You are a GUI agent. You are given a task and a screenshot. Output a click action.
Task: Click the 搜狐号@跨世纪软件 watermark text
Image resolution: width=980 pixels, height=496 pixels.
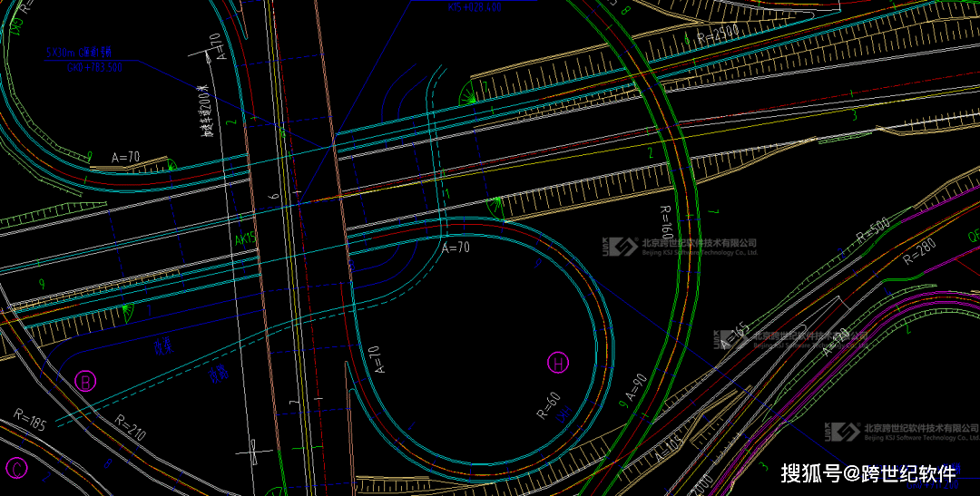pyautogui.click(x=868, y=473)
